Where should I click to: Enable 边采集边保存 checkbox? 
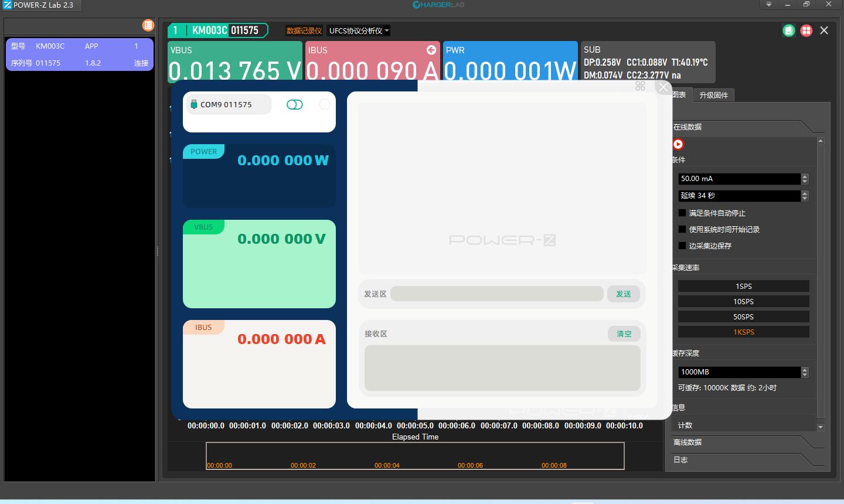click(682, 246)
